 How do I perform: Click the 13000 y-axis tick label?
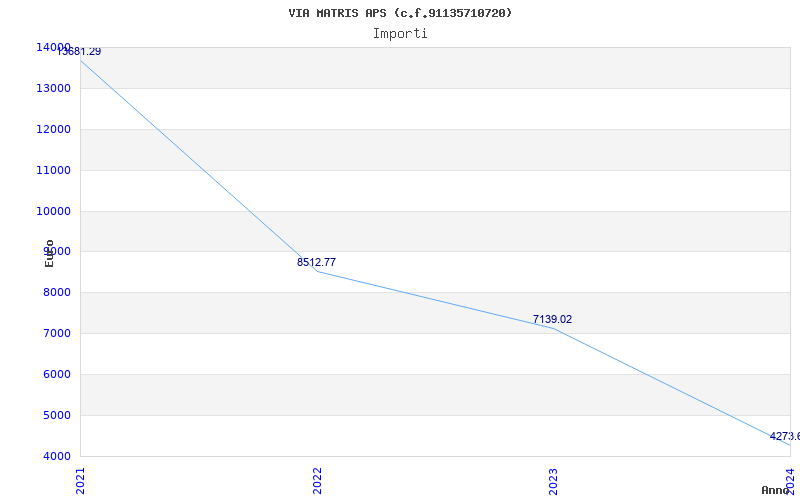tap(53, 88)
